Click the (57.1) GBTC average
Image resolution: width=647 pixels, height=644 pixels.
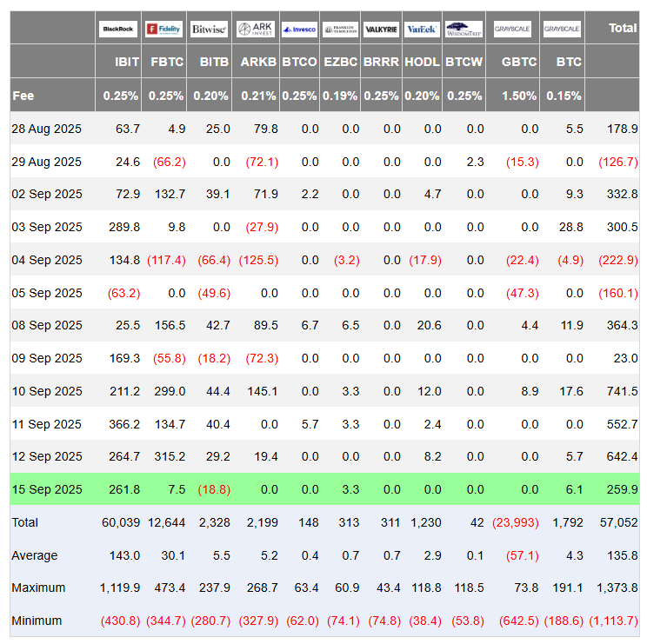tap(523, 555)
